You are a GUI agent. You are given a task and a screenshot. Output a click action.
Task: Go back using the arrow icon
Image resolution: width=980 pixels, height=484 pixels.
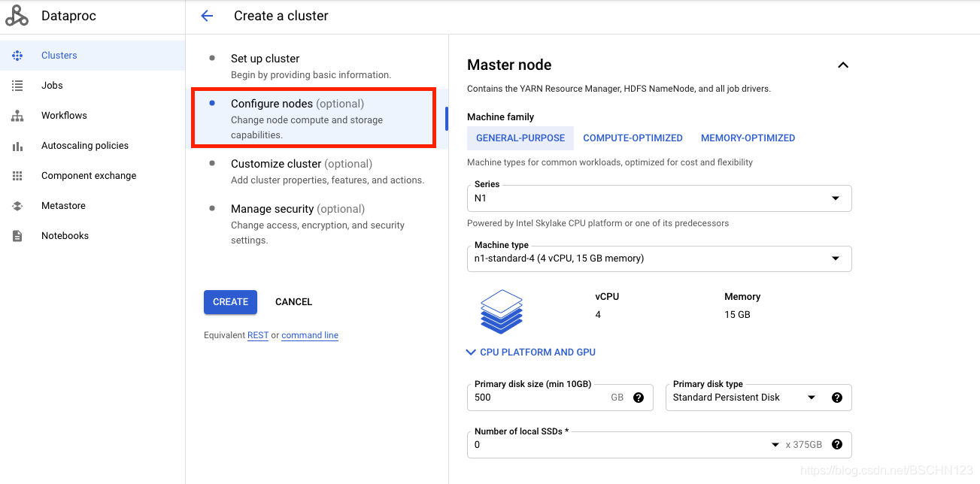207,16
